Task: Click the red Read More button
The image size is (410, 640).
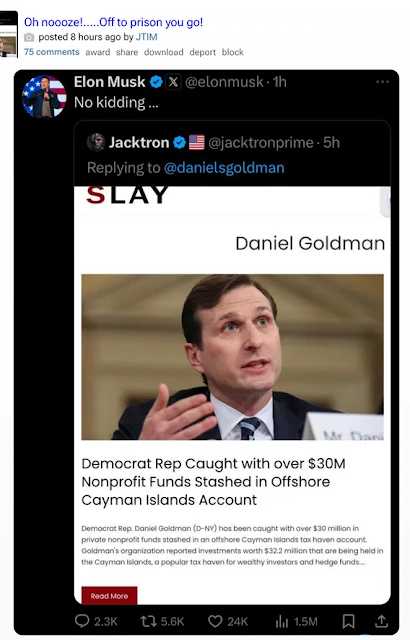Action: (x=109, y=596)
